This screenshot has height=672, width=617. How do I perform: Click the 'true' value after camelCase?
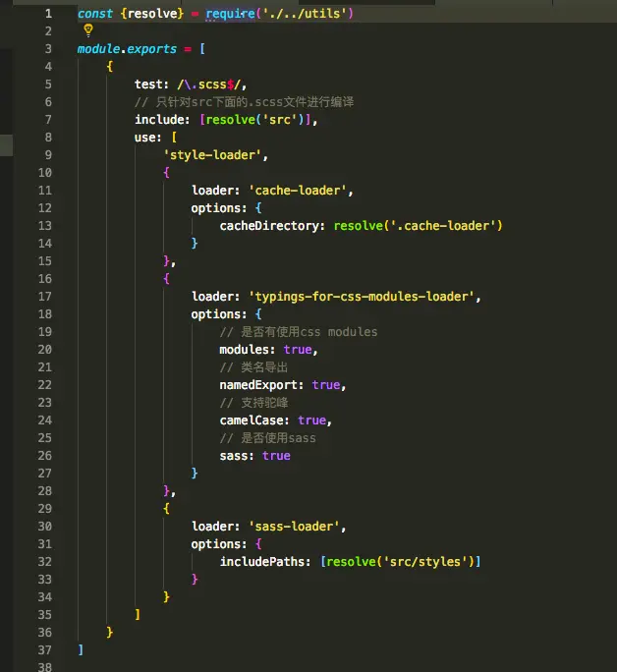[x=311, y=420]
